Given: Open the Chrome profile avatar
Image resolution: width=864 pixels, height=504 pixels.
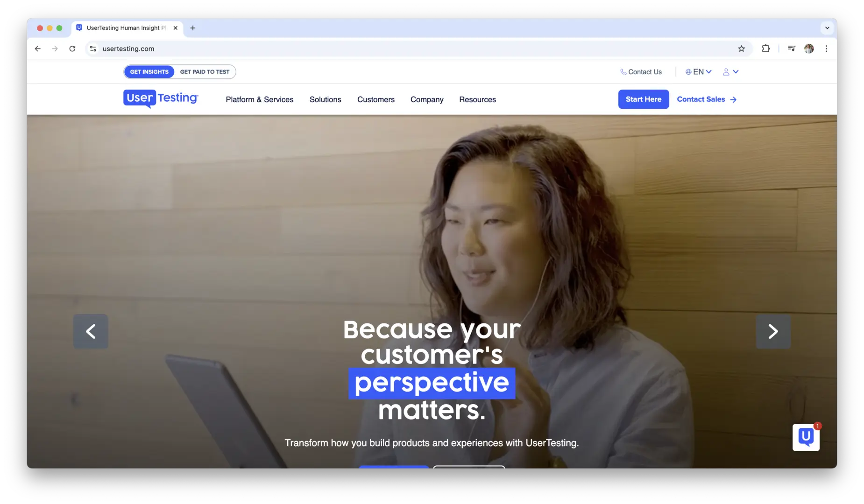Looking at the screenshot, I should [x=809, y=49].
